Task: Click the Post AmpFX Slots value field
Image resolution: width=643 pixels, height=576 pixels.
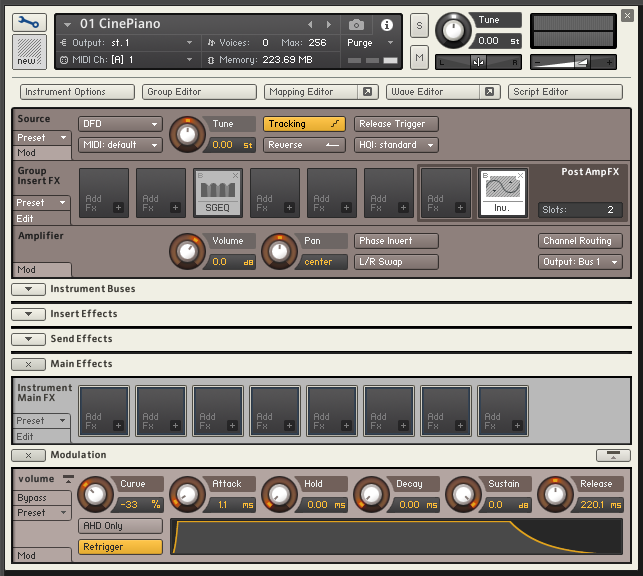Action: pos(580,209)
